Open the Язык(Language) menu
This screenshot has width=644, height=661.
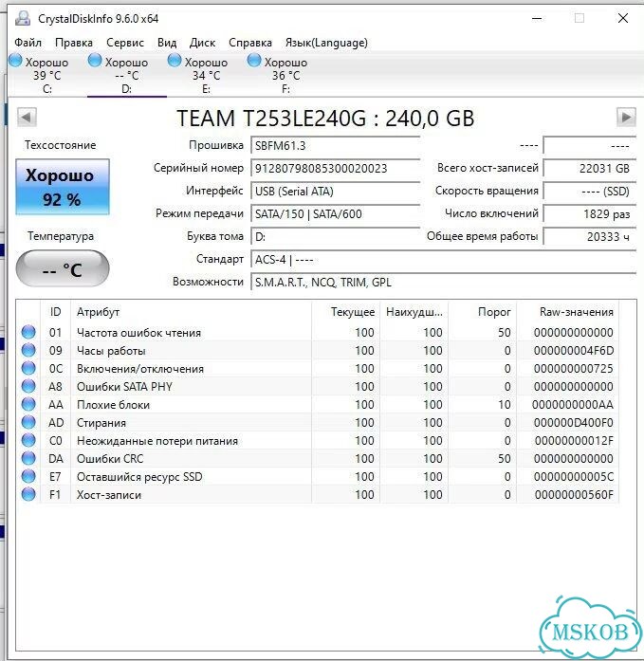[x=326, y=43]
